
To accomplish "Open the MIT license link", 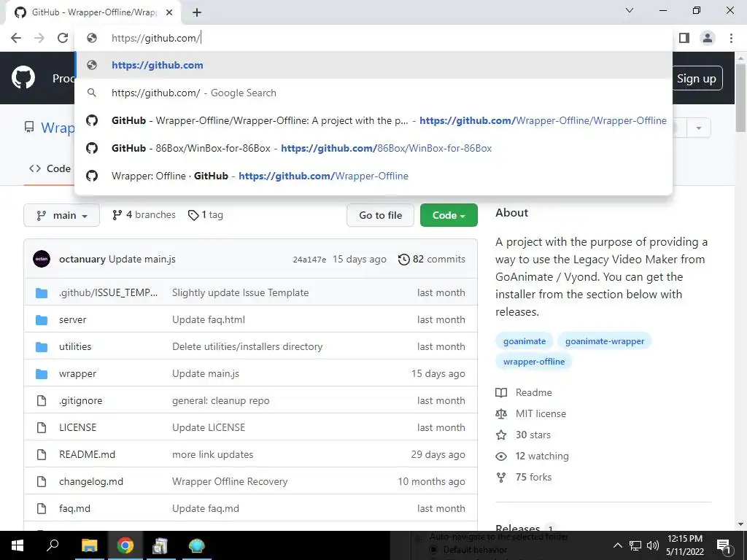I will (x=531, y=414).
